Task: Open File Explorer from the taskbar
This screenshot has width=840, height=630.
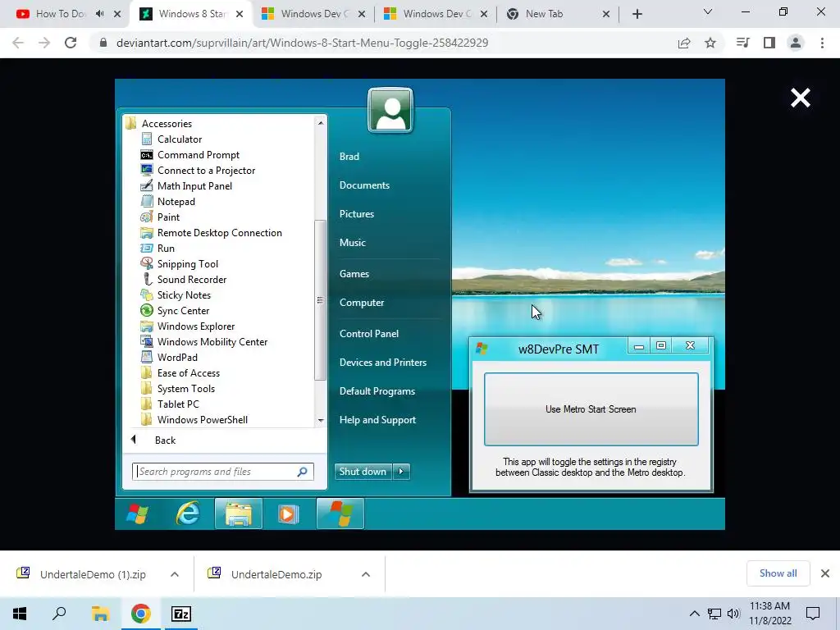Action: 100,614
